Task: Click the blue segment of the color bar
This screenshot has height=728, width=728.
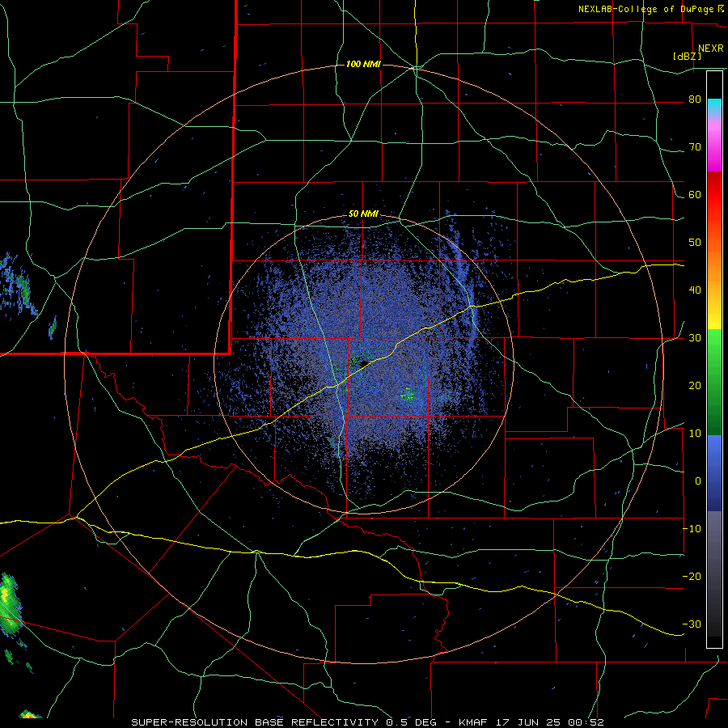Action: [x=714, y=473]
